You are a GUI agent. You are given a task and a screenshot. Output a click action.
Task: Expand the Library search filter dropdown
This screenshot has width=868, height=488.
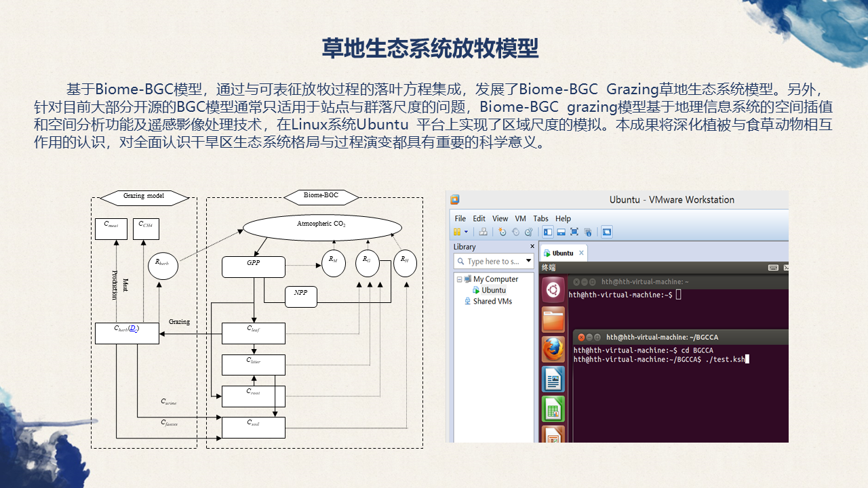(x=528, y=261)
